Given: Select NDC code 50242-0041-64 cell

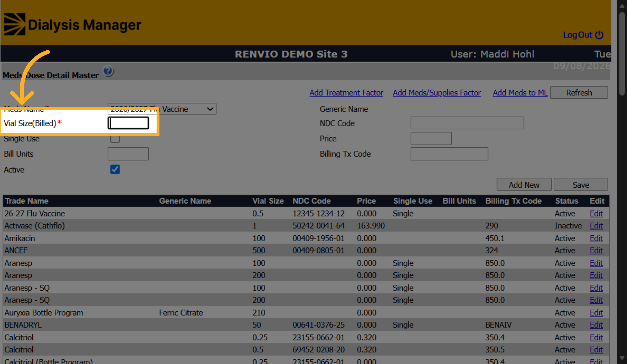Looking at the screenshot, I should pos(319,226).
